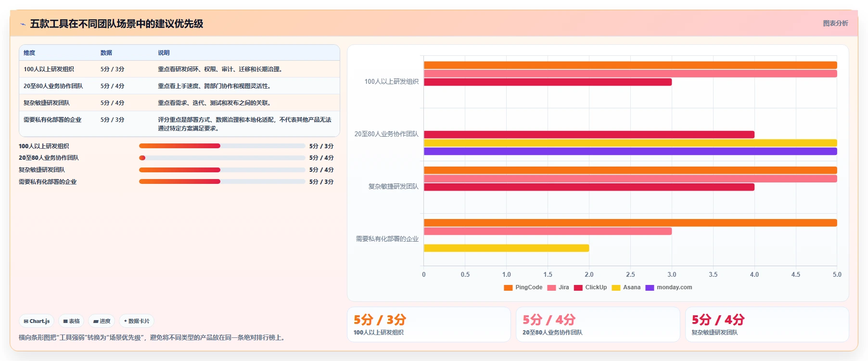Click the 维度 column header
The image size is (868, 361).
29,53
